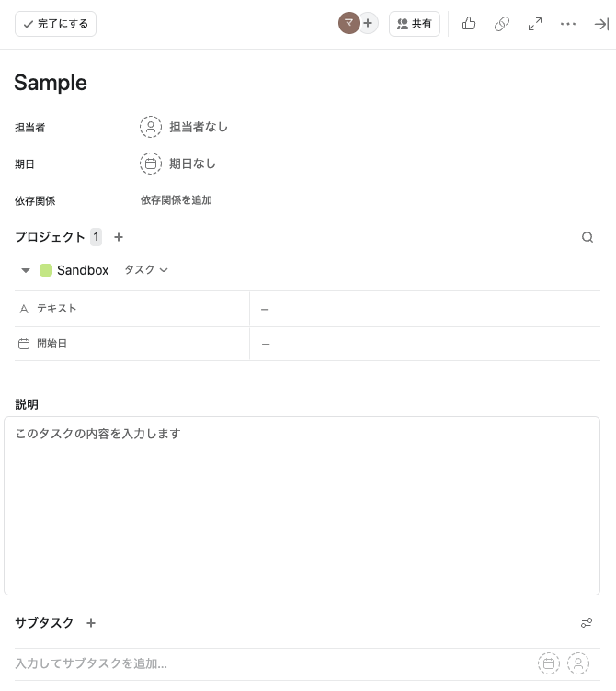Click the 共有 share button
The width and height of the screenshot is (616, 691).
415,24
